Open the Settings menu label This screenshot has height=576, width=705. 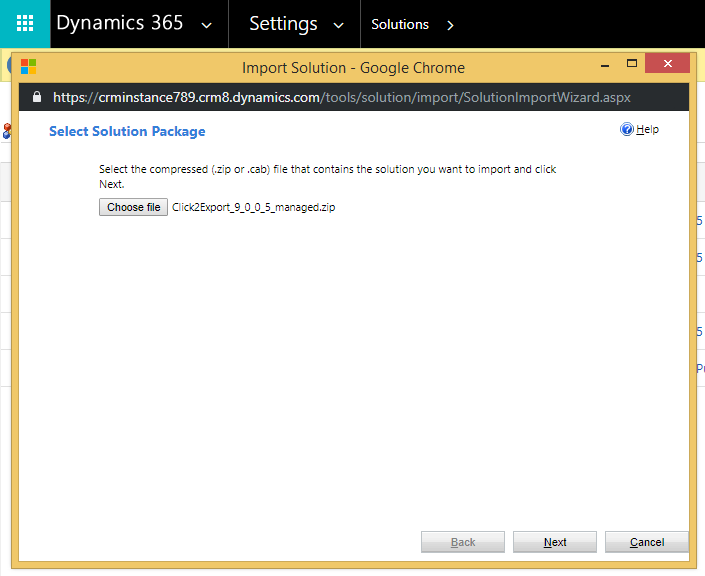pyautogui.click(x=283, y=24)
